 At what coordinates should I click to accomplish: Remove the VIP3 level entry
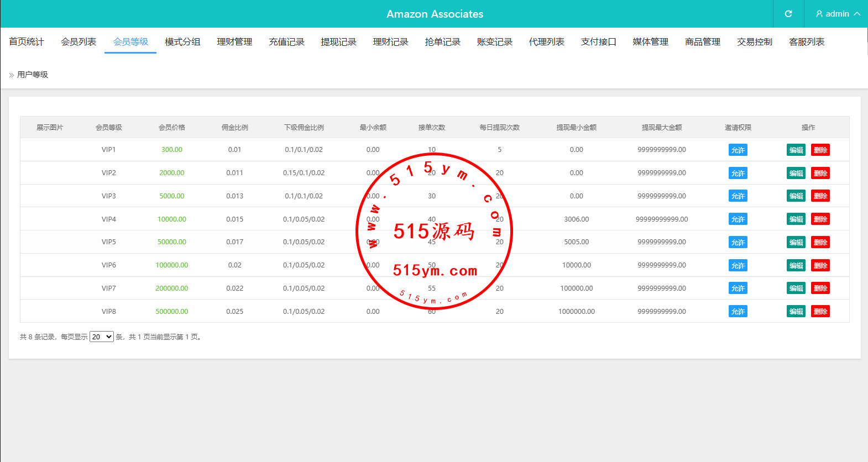coord(820,196)
